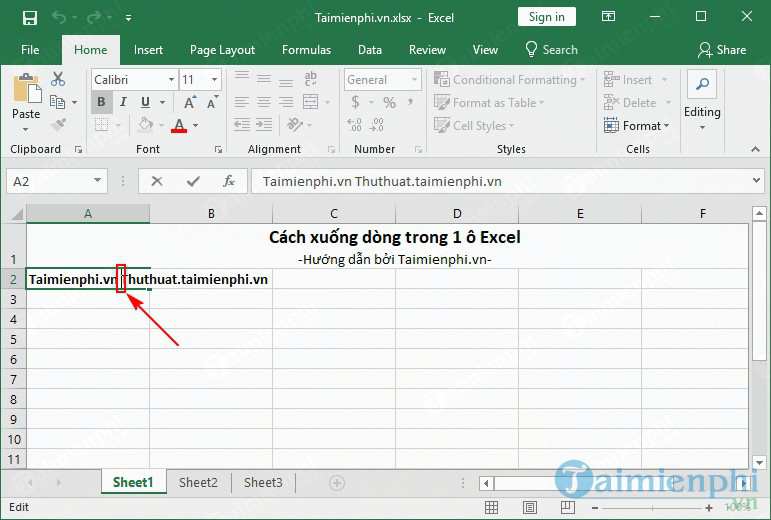The width and height of the screenshot is (771, 520).
Task: Click Center alignment icon
Action: [264, 102]
